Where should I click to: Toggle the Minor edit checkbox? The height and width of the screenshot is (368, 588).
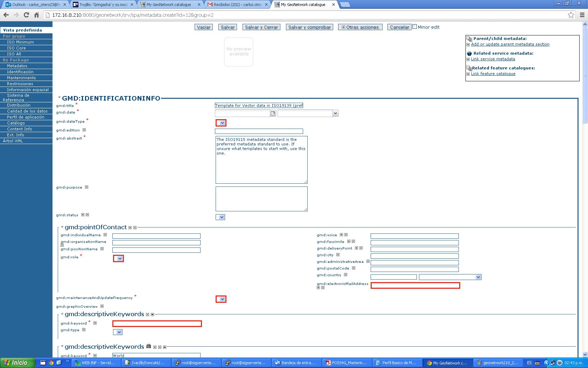415,27
